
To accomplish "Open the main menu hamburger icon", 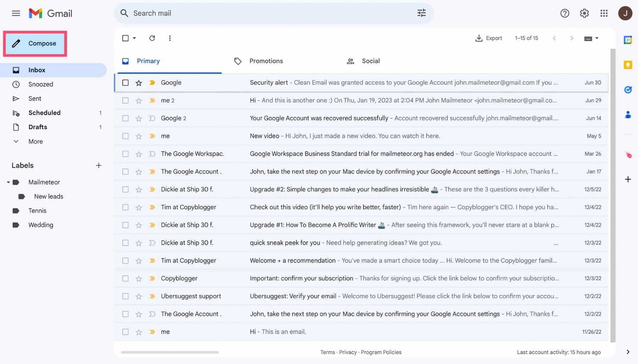I will click(16, 13).
